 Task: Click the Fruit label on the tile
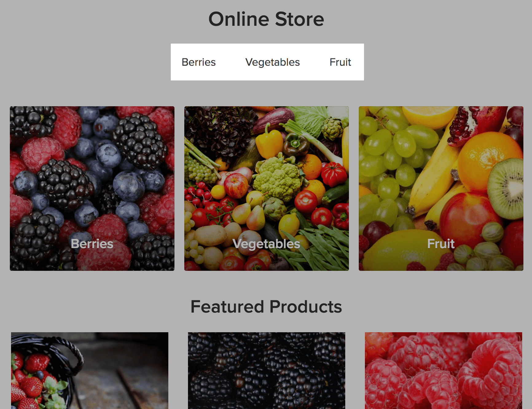coord(441,244)
